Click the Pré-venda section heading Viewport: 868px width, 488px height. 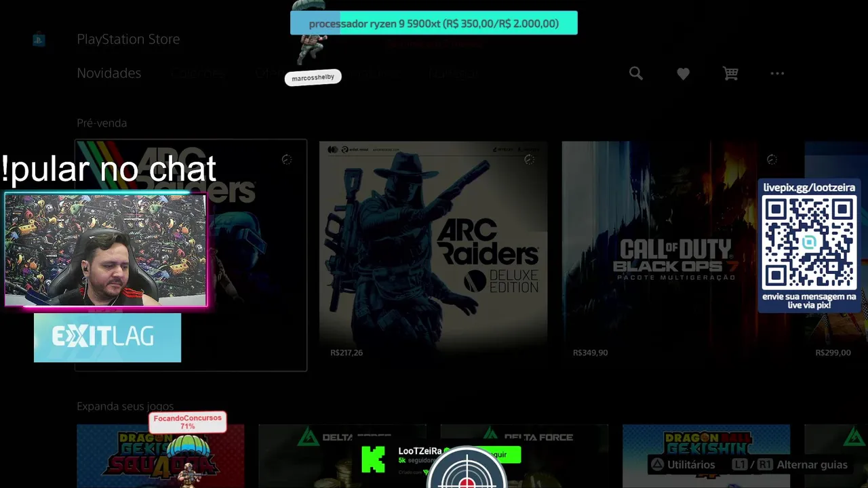point(102,123)
